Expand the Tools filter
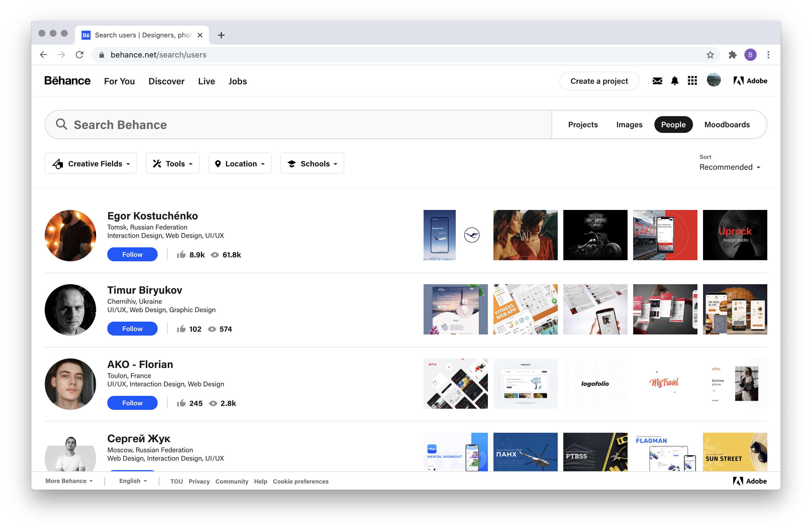 [x=173, y=163]
